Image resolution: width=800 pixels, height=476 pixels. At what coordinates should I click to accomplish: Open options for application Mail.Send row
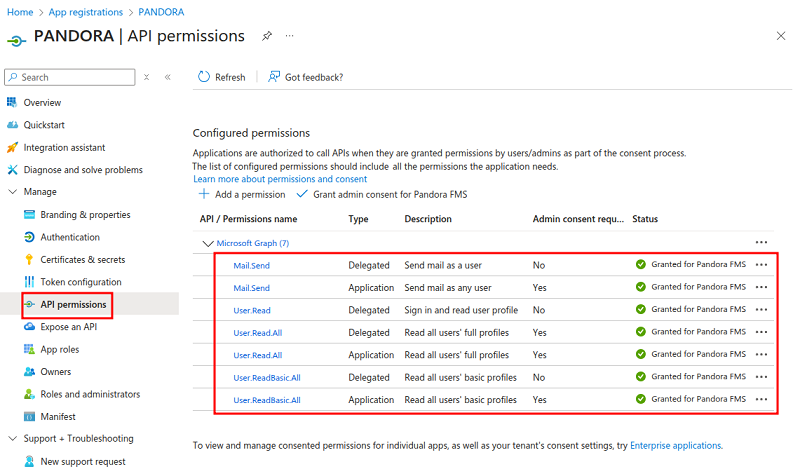click(761, 287)
